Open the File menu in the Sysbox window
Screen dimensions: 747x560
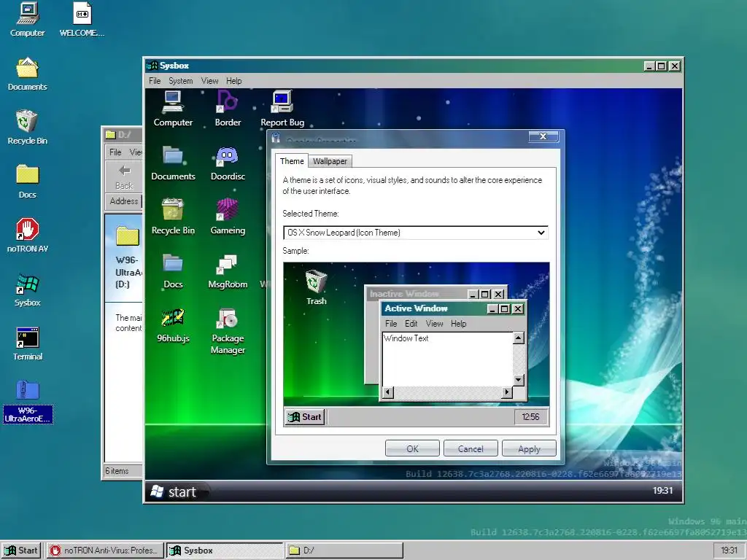pyautogui.click(x=155, y=81)
